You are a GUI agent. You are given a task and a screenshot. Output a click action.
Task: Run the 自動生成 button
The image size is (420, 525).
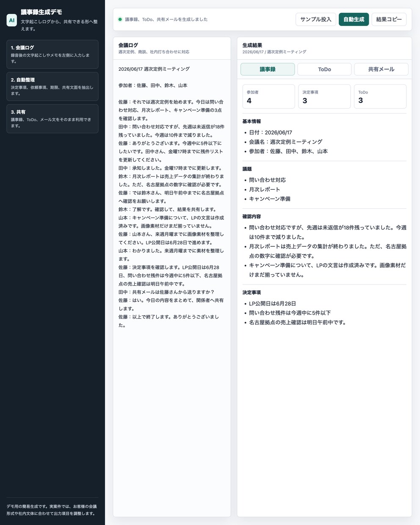pyautogui.click(x=354, y=19)
